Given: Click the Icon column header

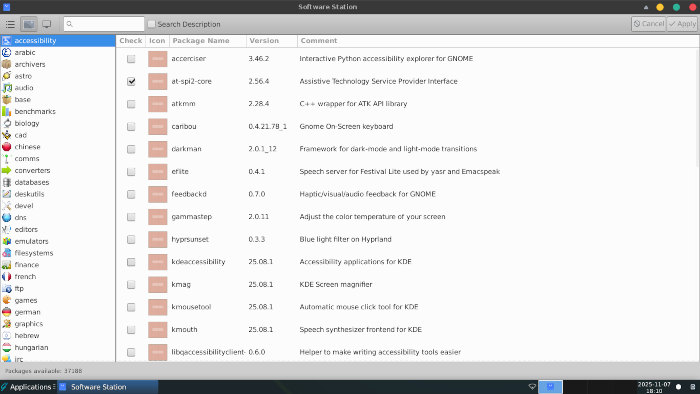Looking at the screenshot, I should [157, 41].
